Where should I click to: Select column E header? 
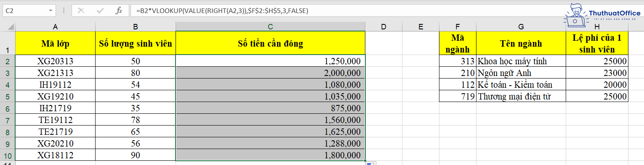[420, 27]
